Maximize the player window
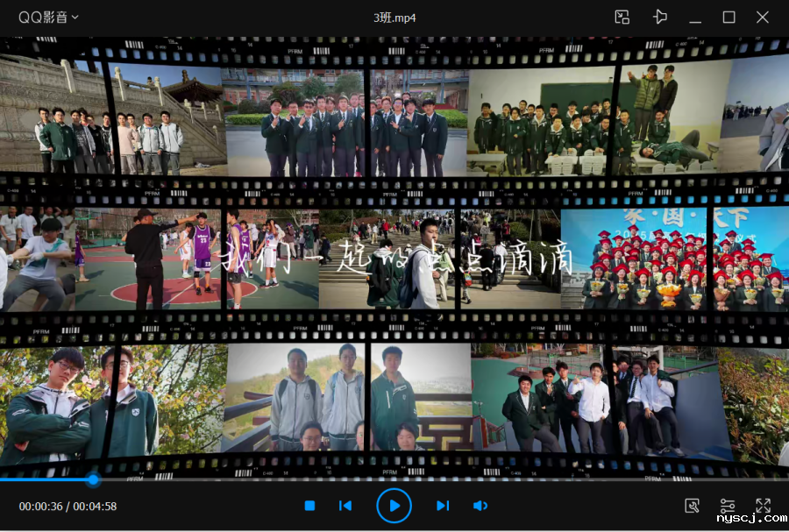 [729, 18]
